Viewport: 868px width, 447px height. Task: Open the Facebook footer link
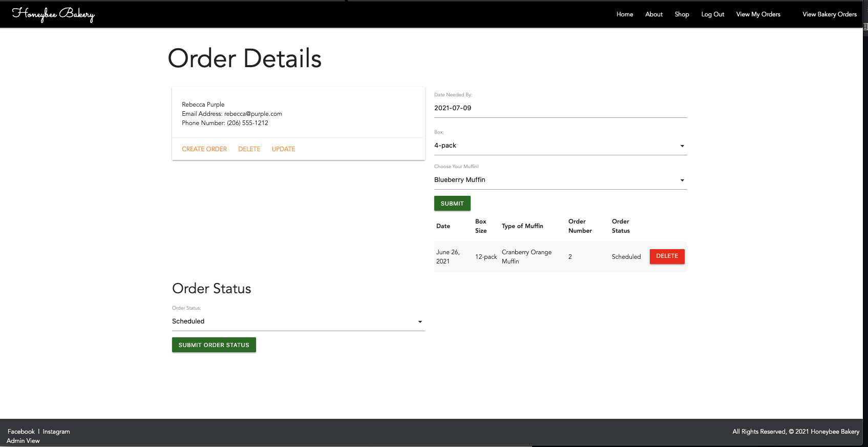click(21, 432)
